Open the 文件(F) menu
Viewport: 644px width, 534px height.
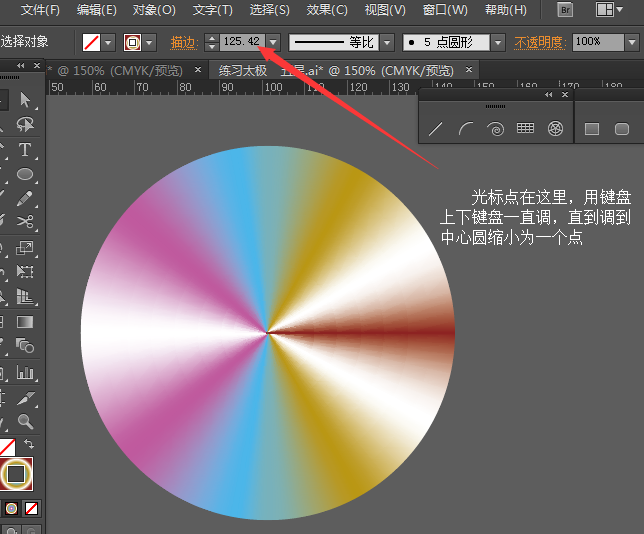point(40,10)
